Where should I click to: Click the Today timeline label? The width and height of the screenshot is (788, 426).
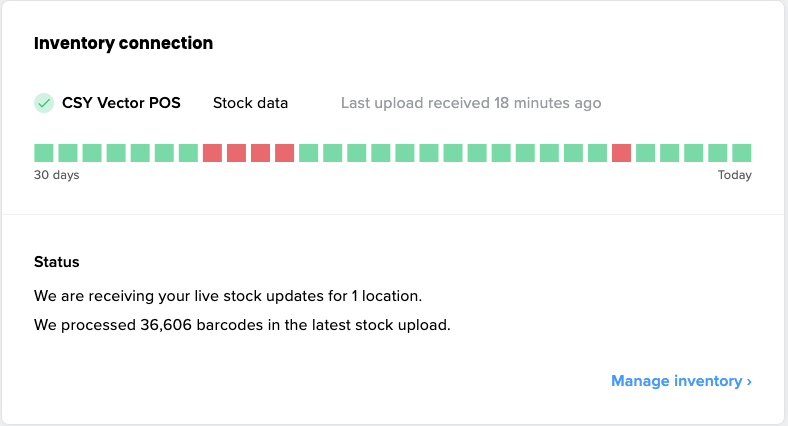point(734,176)
